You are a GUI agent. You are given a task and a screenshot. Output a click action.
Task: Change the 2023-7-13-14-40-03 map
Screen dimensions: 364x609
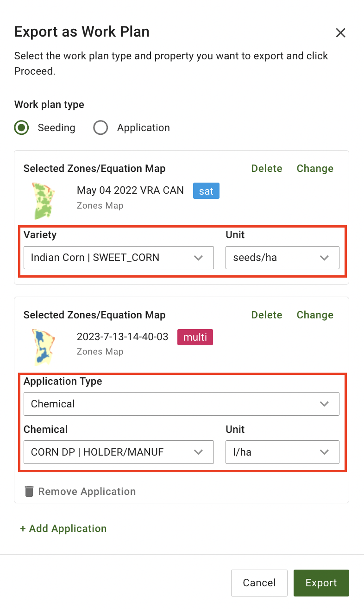(315, 315)
